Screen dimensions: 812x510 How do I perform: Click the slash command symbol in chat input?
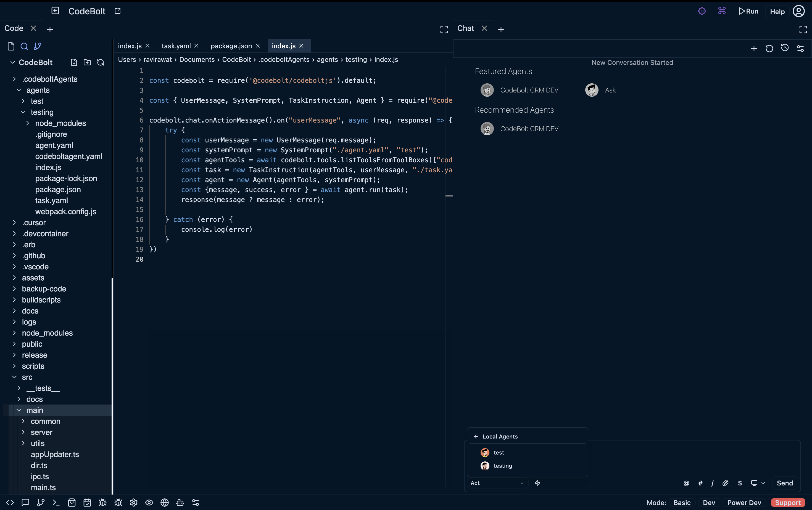[x=713, y=483]
